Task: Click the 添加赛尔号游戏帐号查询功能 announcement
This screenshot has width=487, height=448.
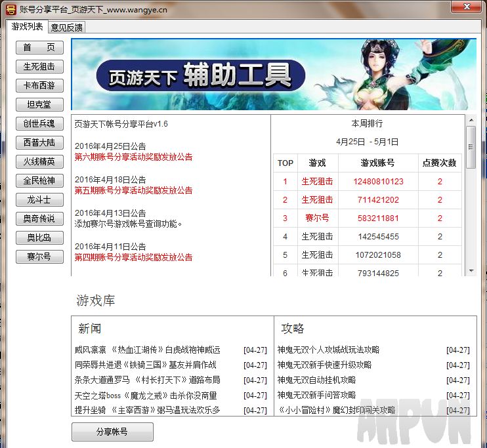Action: (x=128, y=224)
